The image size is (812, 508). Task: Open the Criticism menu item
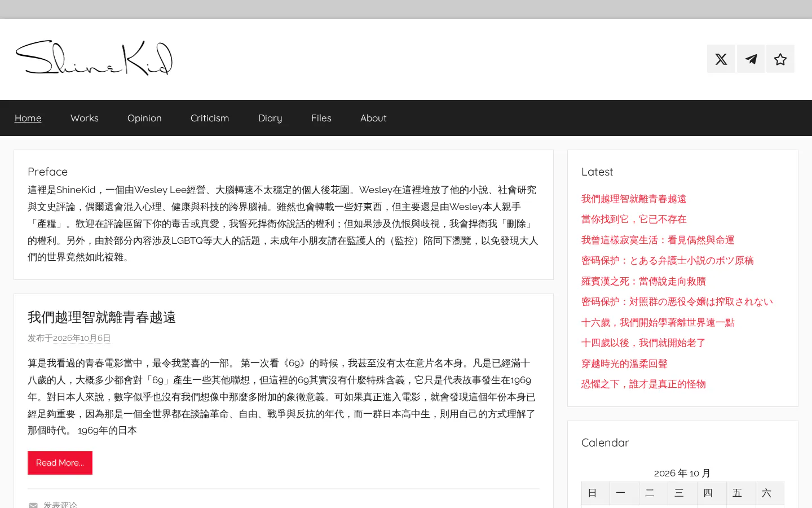(x=210, y=118)
